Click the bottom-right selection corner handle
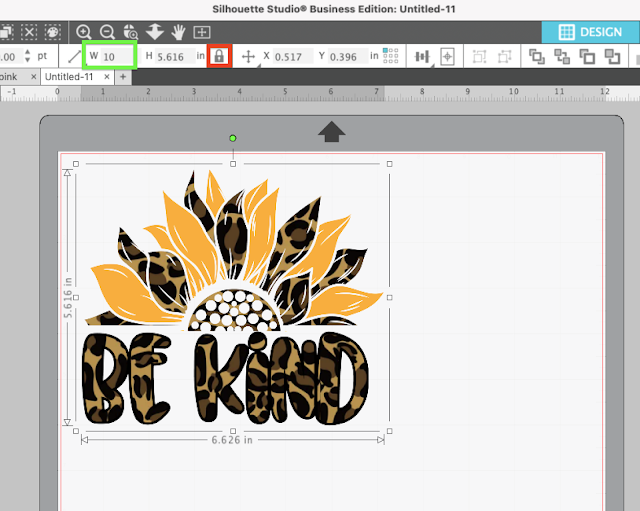This screenshot has height=511, width=640. [389, 431]
